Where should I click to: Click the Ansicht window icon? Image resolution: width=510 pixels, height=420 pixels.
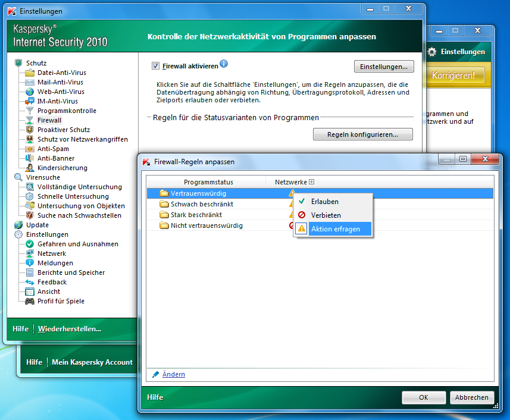(x=30, y=292)
